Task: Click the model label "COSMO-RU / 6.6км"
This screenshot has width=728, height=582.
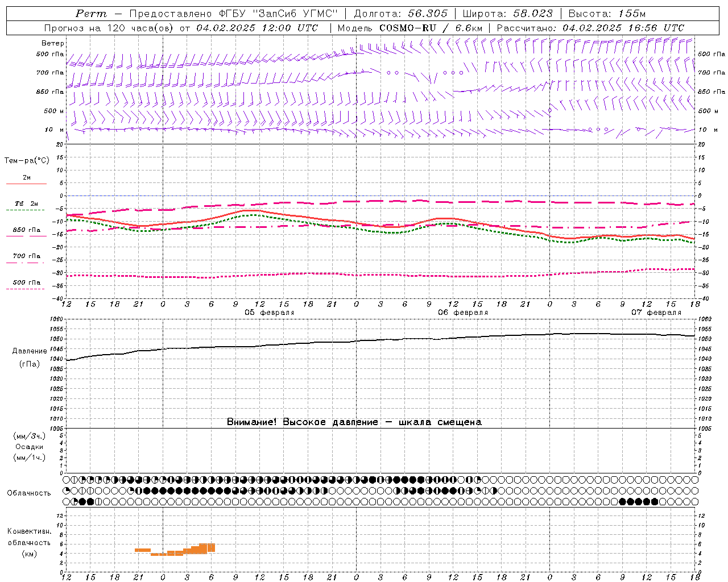Action: click(431, 28)
